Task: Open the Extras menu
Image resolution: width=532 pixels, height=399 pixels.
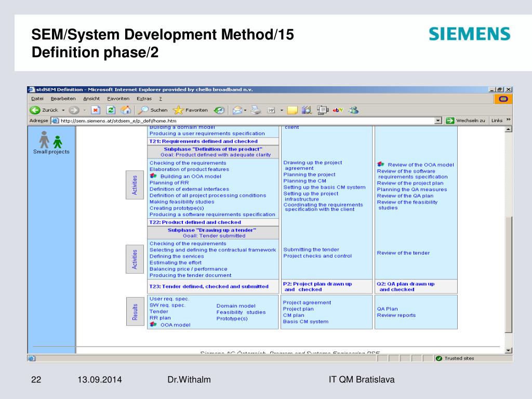Action: 144,99
